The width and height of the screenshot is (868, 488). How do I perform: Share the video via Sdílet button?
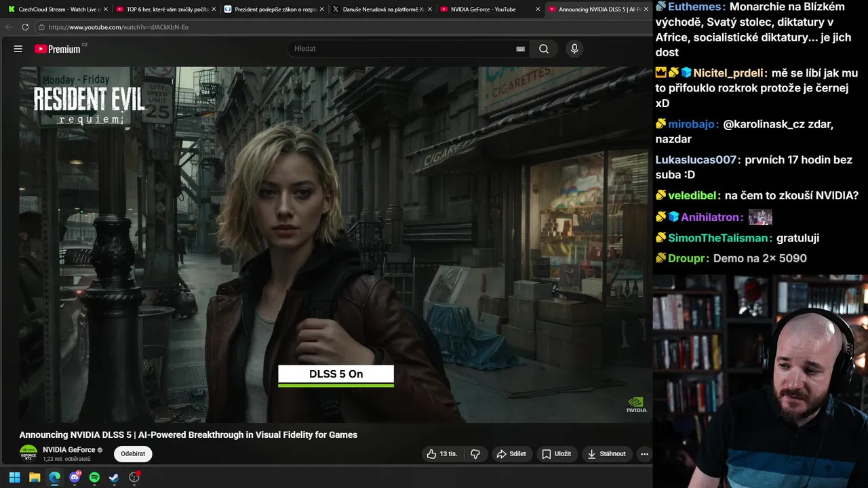point(511,454)
